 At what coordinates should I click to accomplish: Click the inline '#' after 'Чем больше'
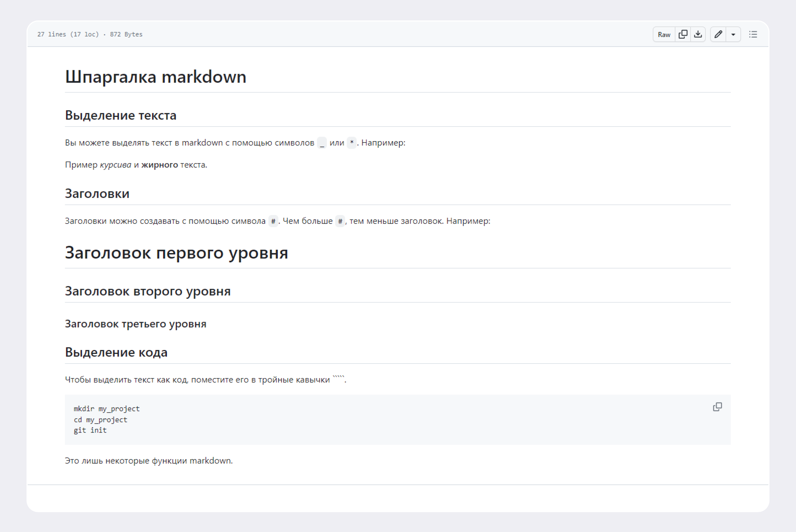click(x=340, y=221)
